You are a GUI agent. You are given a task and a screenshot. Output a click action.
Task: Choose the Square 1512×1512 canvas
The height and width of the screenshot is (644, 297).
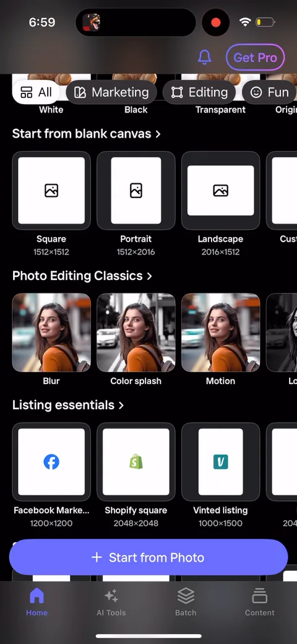pos(51,191)
